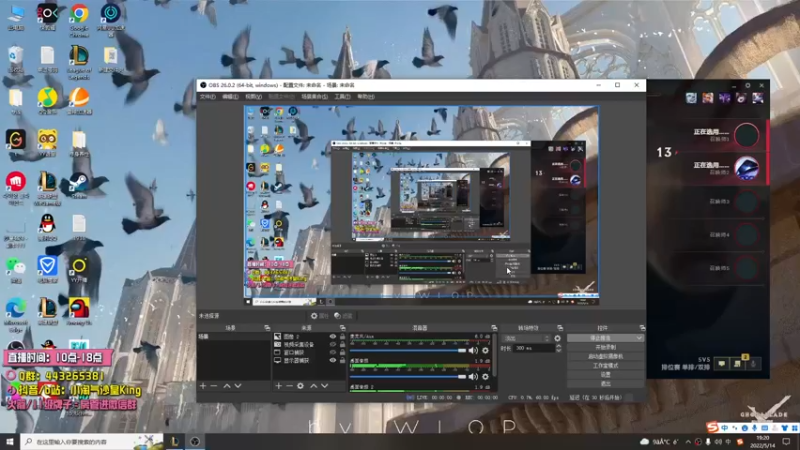Select the 显示器捕获 source row
This screenshot has width=800, height=450.
click(x=308, y=360)
